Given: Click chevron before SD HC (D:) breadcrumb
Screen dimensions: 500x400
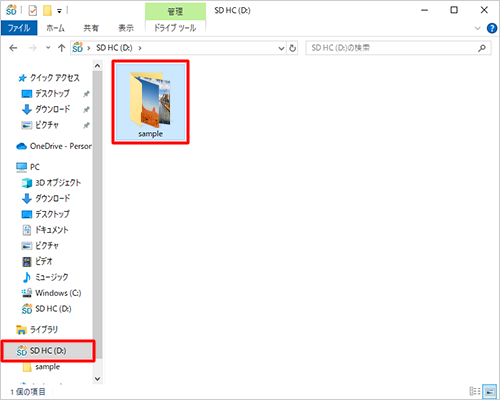Looking at the screenshot, I should pyautogui.click(x=89, y=48).
